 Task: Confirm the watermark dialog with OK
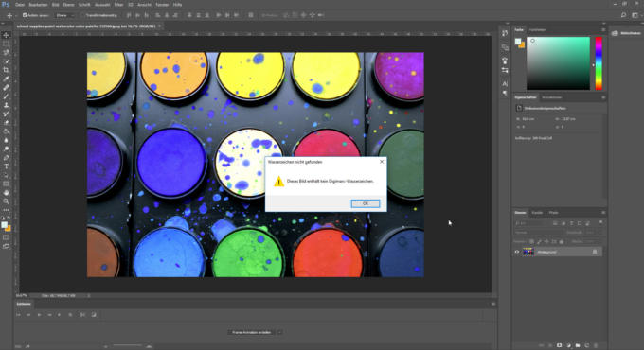pyautogui.click(x=366, y=203)
